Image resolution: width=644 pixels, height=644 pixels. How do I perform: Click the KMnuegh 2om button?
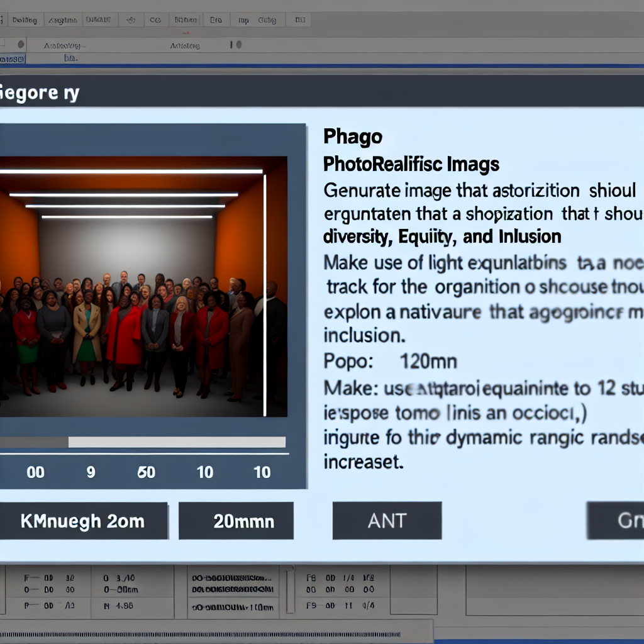point(84,521)
